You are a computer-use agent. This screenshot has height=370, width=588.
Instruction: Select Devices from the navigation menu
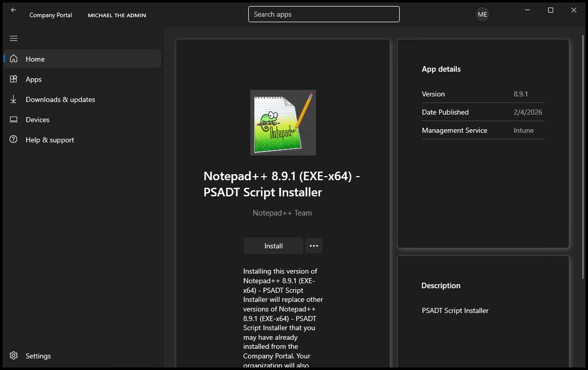coord(37,120)
